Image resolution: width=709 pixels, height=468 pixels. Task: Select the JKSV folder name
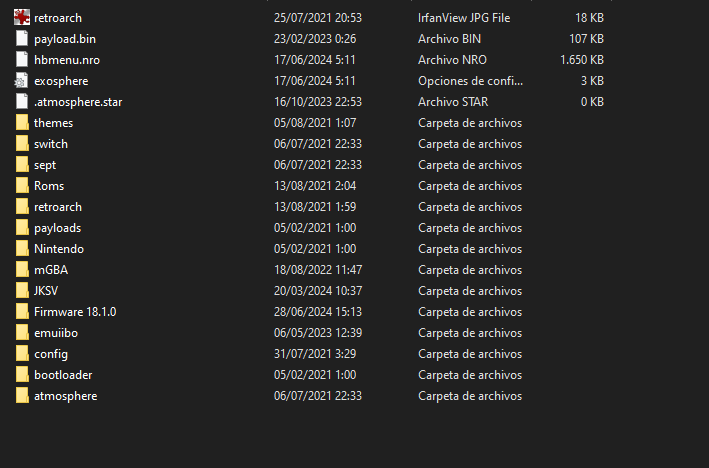coord(46,290)
